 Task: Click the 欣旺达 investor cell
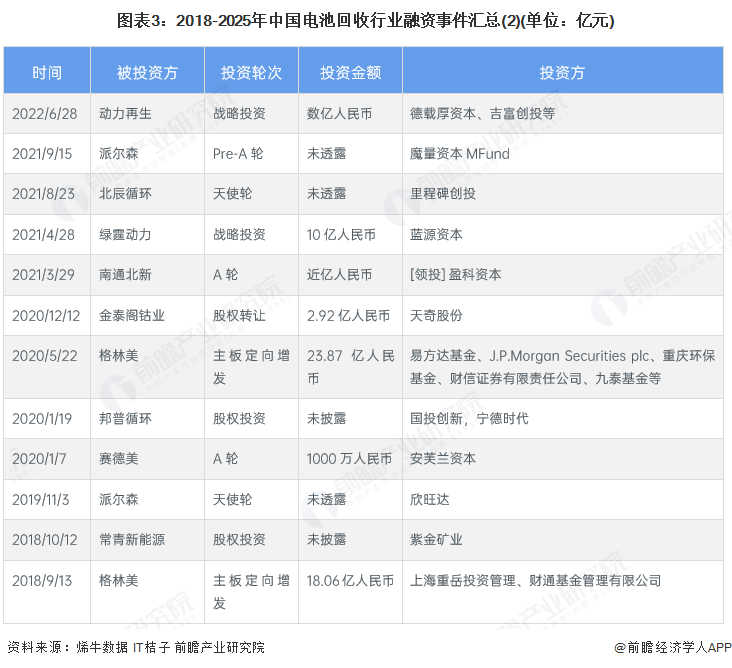563,499
